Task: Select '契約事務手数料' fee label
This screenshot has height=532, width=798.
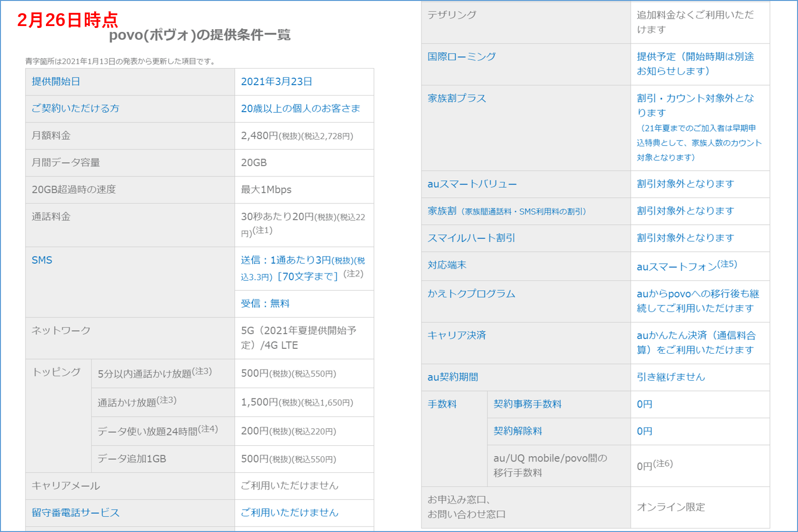Action: (527, 404)
